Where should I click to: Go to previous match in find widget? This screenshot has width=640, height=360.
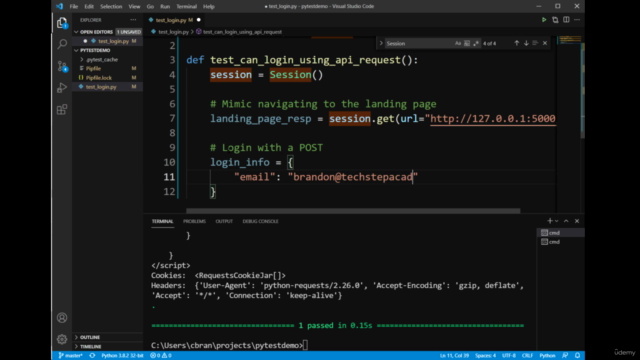tap(516, 43)
